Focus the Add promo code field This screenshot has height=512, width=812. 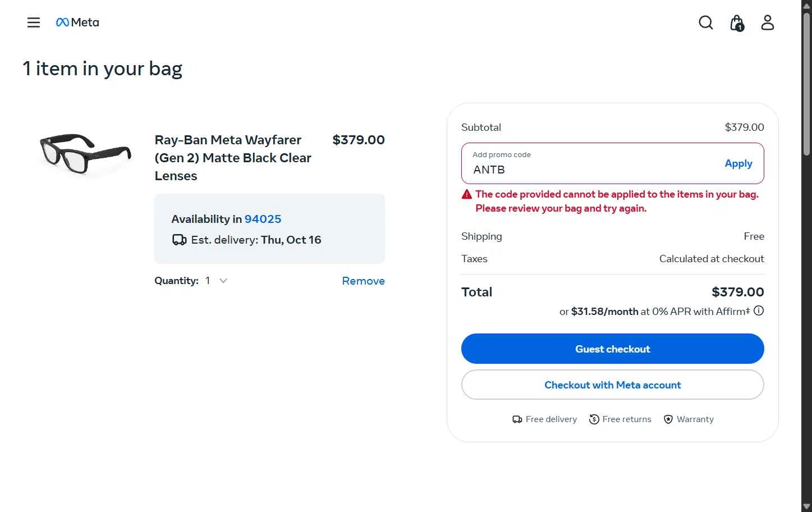(589, 169)
